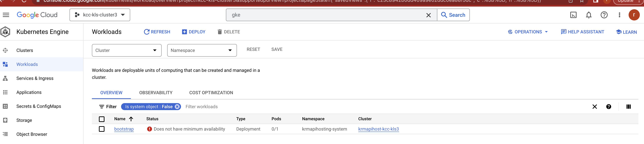Viewport: 644px width, 144px height.
Task: Switch to the Observability tab
Action: point(156,92)
